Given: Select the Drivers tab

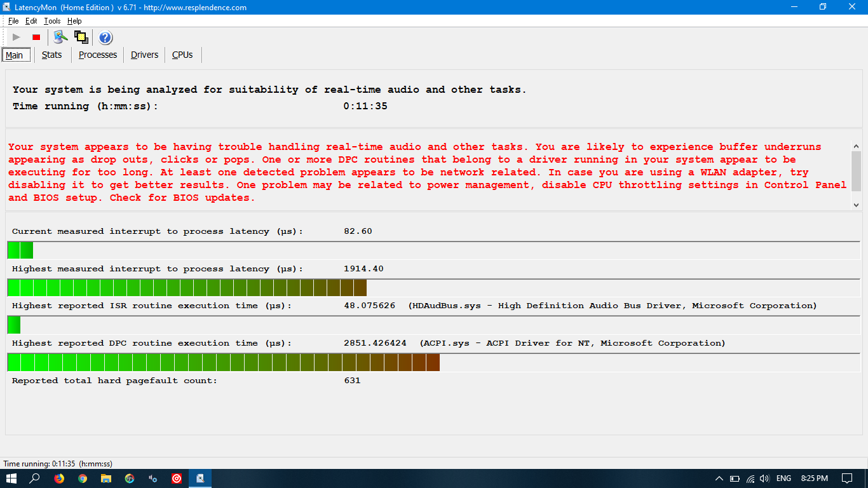Looking at the screenshot, I should click(144, 55).
